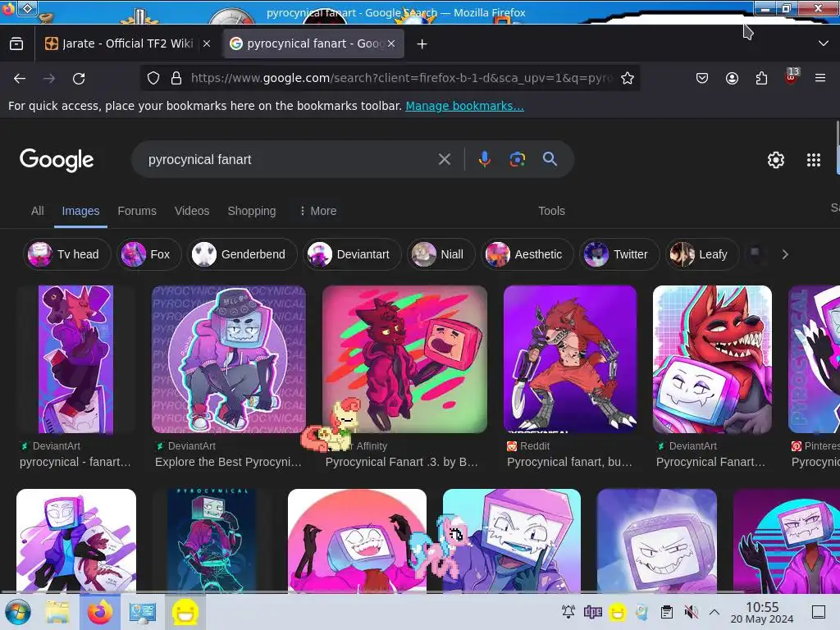Screen dimensions: 840x630
Task: Click the forward navigation arrow
Action: point(49,79)
